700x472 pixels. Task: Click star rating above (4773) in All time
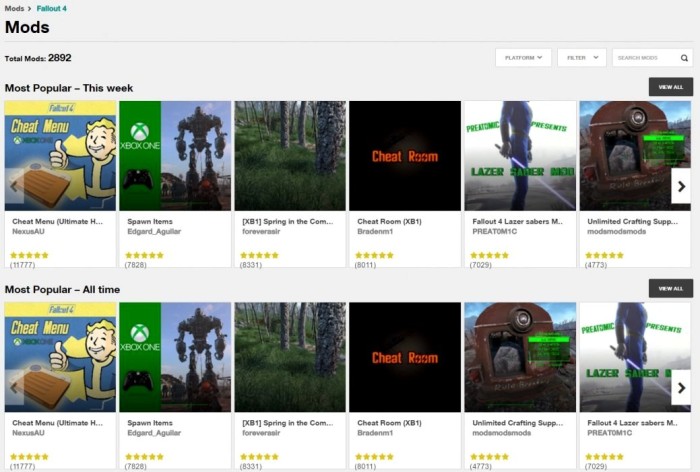tap(489, 457)
